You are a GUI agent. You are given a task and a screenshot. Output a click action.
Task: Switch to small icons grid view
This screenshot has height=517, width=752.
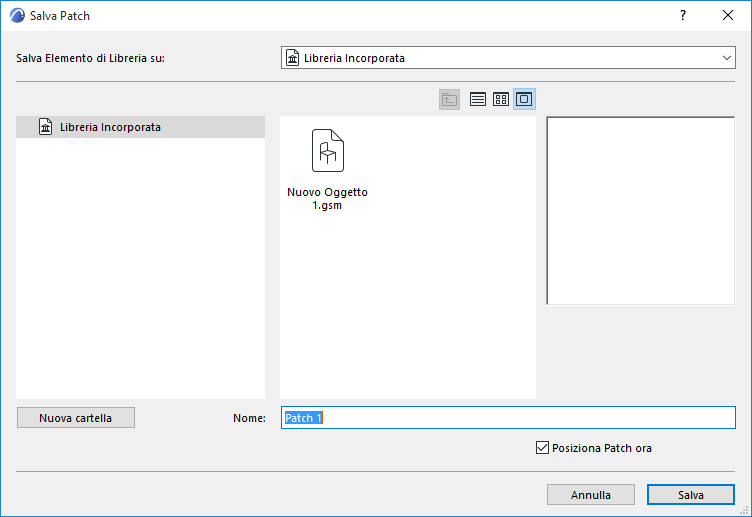tap(501, 99)
